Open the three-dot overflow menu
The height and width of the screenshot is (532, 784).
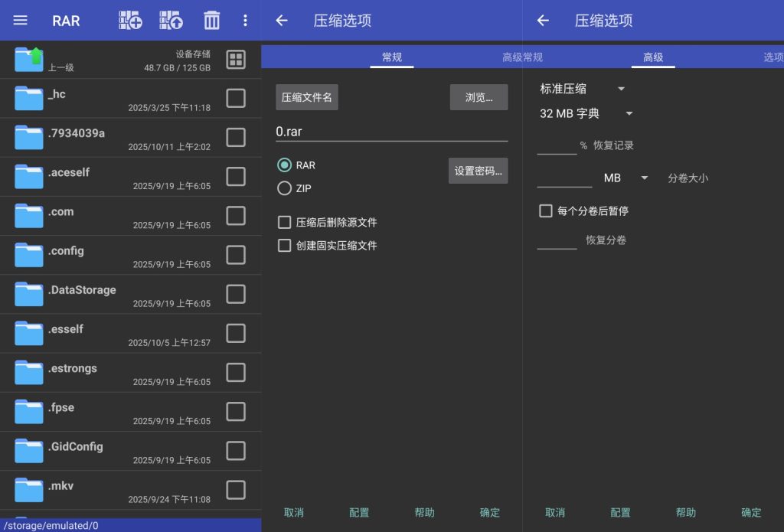coord(245,21)
